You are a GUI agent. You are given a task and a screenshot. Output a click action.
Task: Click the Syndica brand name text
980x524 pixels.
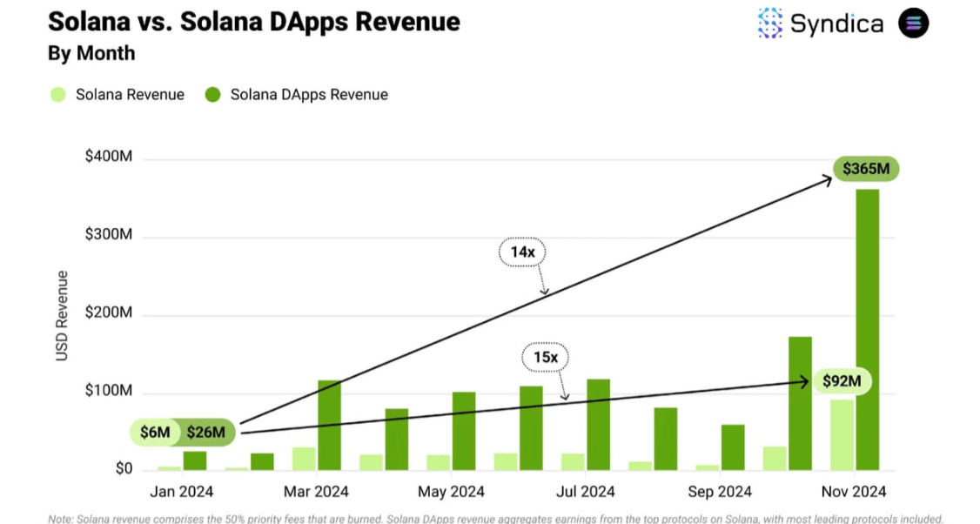coord(837,24)
